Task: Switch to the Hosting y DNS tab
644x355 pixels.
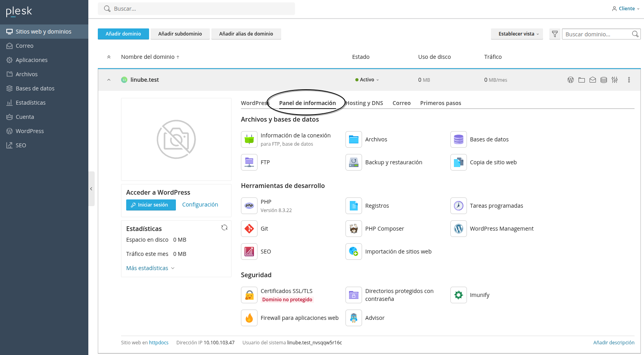Action: (364, 103)
